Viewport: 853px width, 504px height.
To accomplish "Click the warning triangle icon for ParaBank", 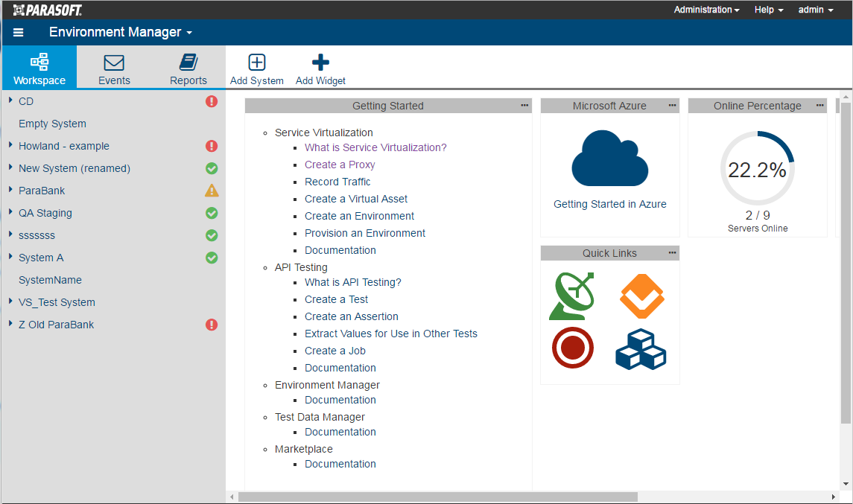I will click(212, 191).
